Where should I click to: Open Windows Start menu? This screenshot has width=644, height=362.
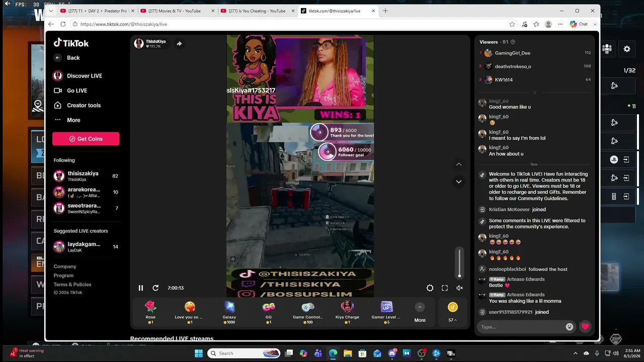[x=198, y=353]
